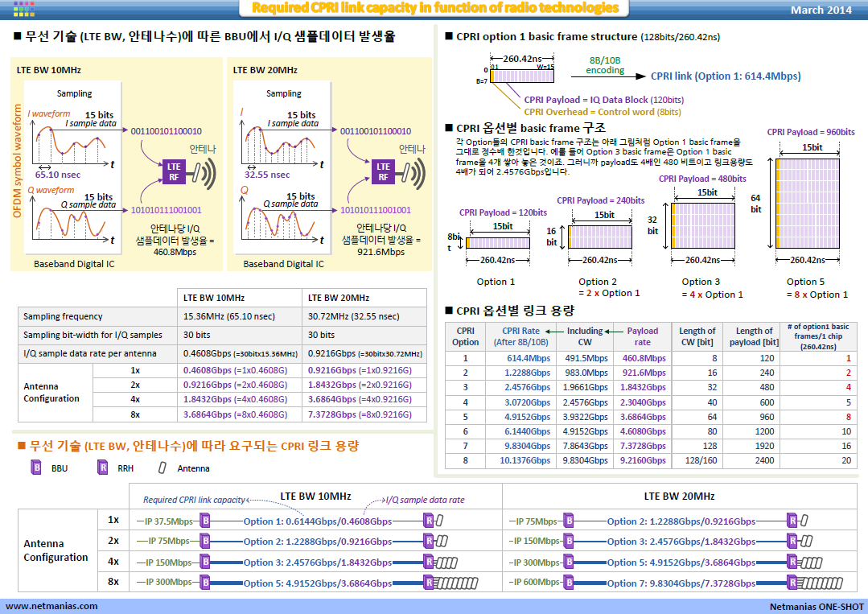
Task: Click the 'Netmanias ONE-SHOT' footer text
Action: coord(817,607)
